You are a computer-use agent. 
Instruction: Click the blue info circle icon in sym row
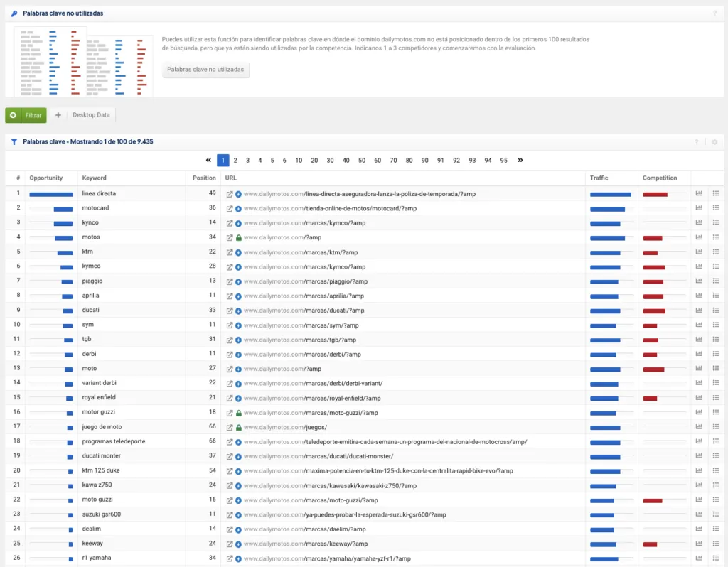click(x=238, y=325)
